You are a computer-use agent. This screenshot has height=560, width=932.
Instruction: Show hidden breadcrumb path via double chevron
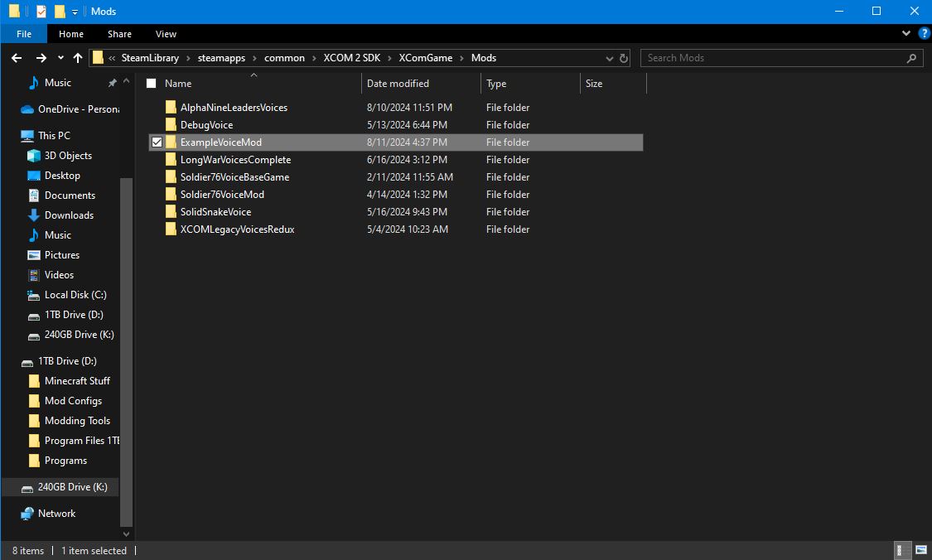click(112, 58)
